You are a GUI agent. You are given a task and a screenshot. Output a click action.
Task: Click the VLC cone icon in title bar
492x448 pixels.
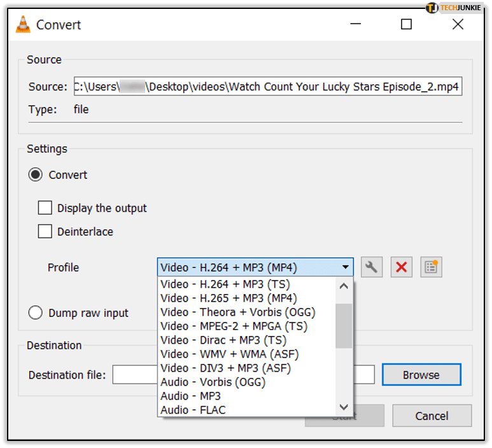(23, 25)
